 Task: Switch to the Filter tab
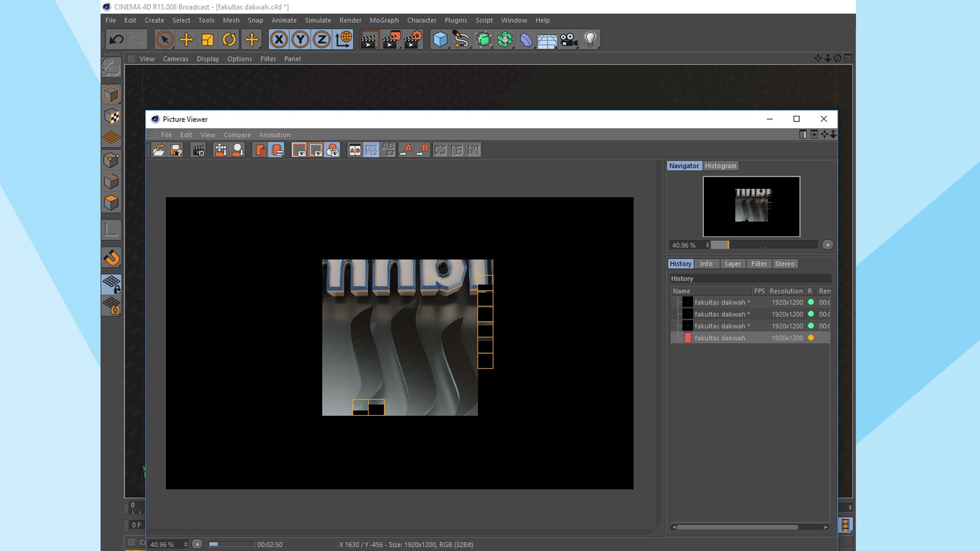click(759, 264)
